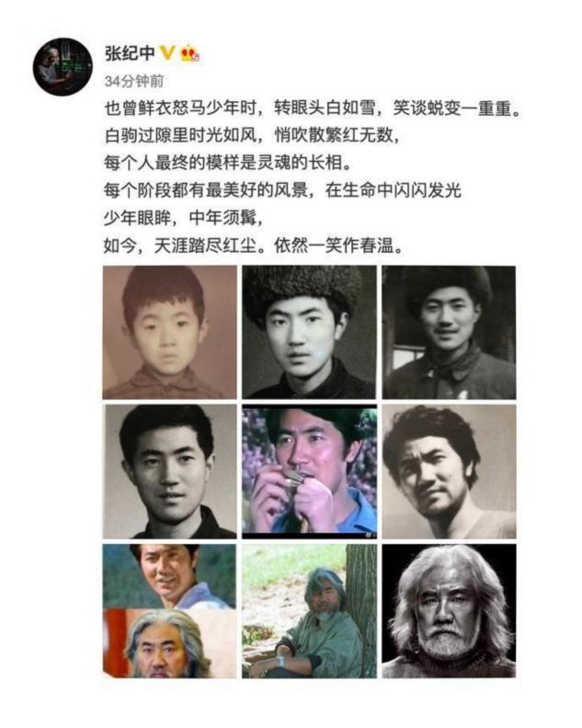Viewport: 582px width, 728px height.
Task: Click the final line starting 如今，天涯踏尽红尘
Action: (x=254, y=245)
